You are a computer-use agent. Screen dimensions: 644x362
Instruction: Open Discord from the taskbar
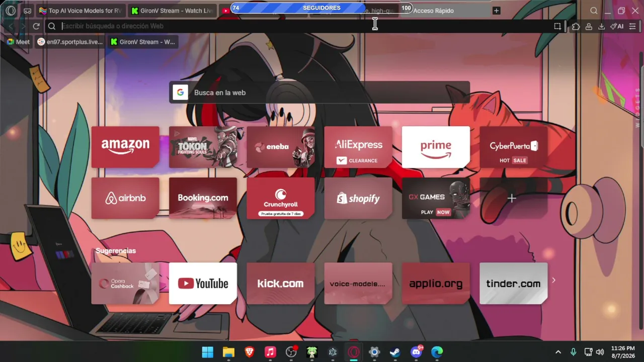coord(417,352)
